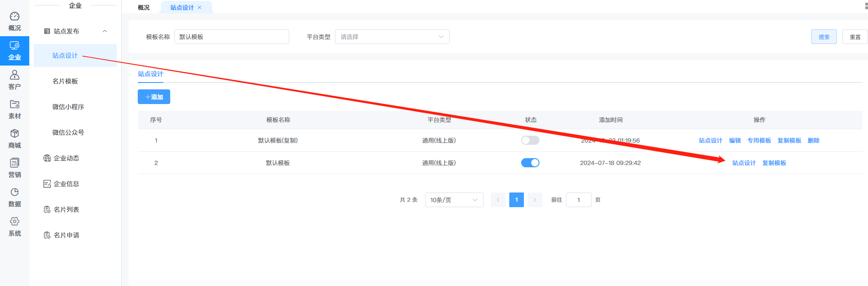The height and width of the screenshot is (286, 868).
Task: Click the 删除 link in first row
Action: (x=813, y=140)
